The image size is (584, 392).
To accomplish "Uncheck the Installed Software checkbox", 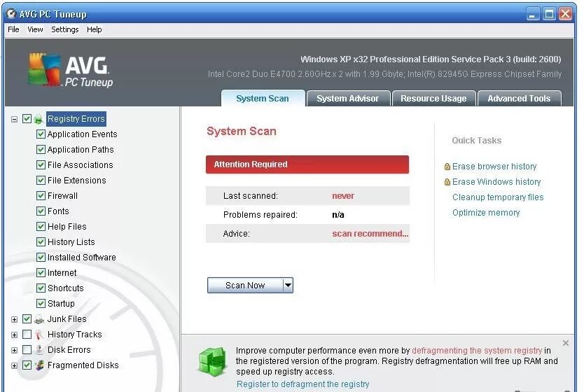I will [41, 257].
